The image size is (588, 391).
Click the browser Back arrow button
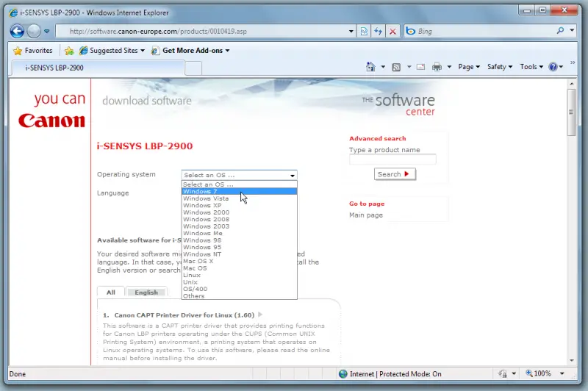(x=17, y=31)
